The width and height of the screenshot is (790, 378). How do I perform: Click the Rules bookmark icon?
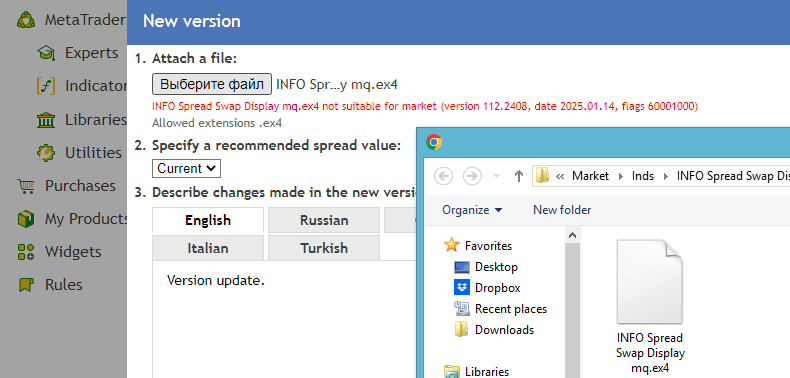click(26, 285)
